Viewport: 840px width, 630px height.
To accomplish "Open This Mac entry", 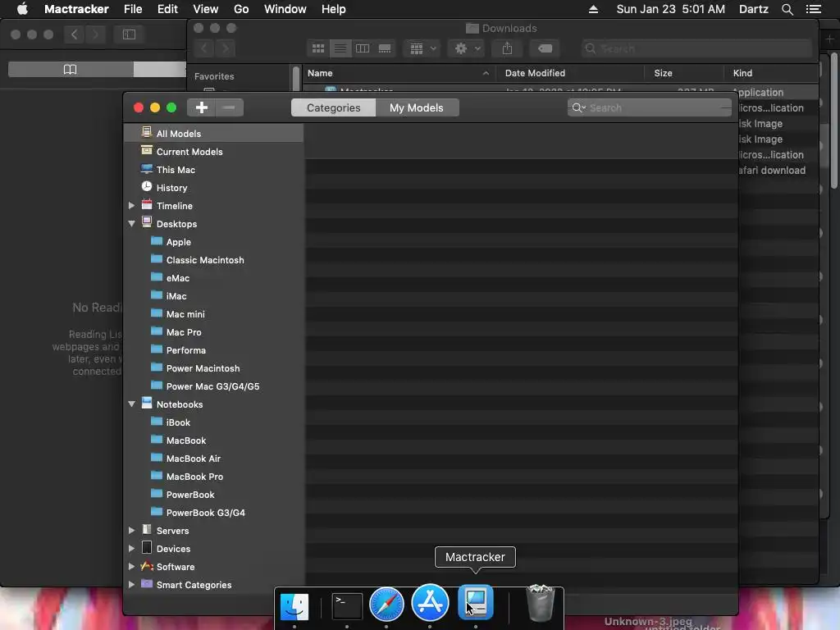I will [214, 170].
